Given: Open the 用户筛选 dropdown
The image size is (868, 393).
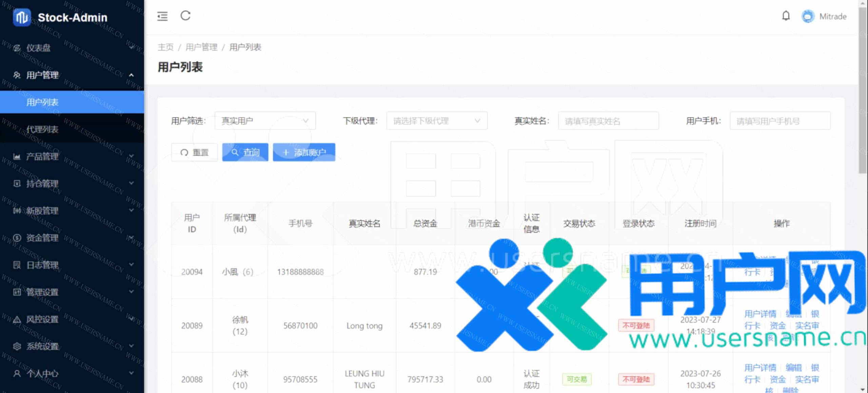Looking at the screenshot, I should pos(265,121).
